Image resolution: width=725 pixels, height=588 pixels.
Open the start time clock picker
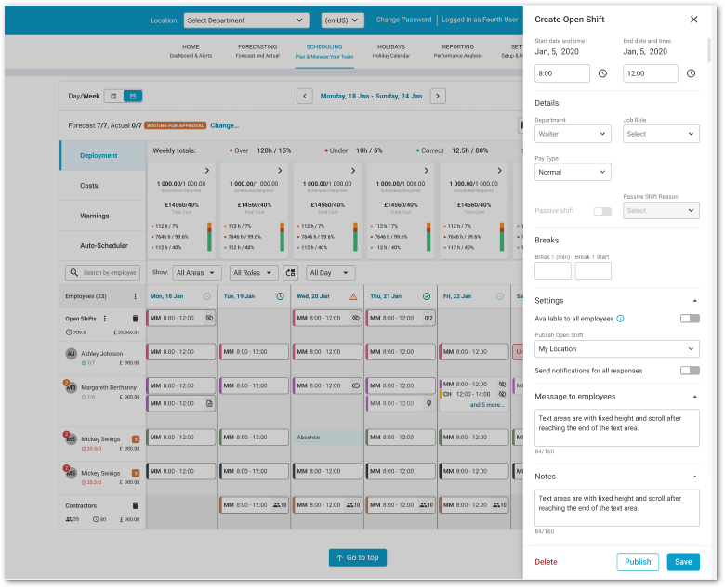coord(602,73)
